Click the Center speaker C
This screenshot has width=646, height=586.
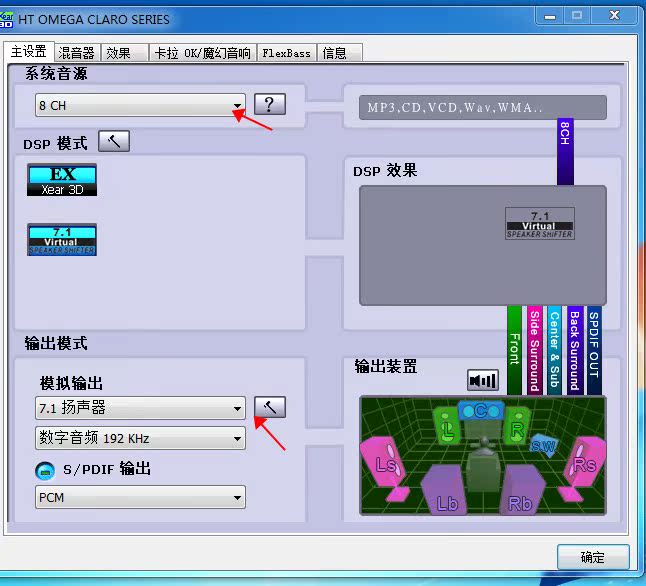(481, 410)
